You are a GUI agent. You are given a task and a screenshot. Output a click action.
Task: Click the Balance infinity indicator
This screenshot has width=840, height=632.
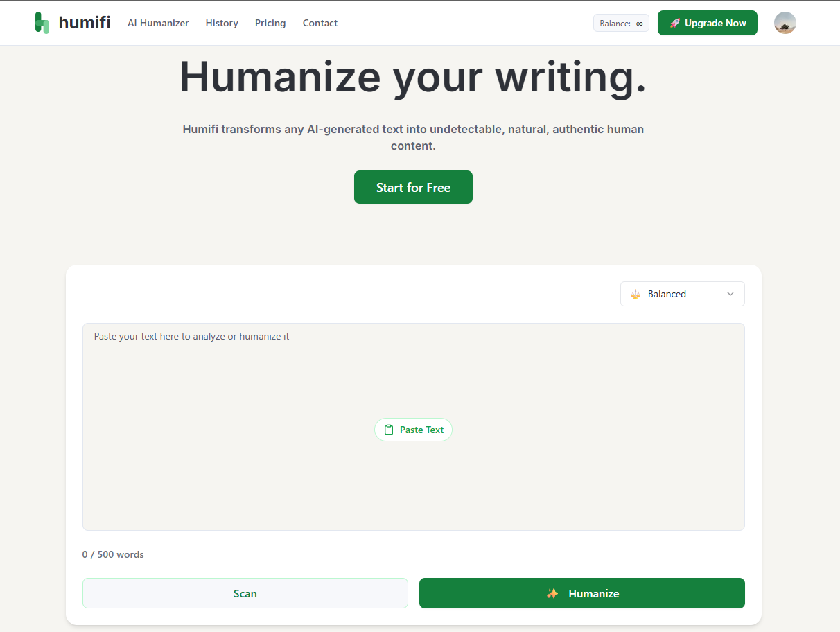pos(621,23)
